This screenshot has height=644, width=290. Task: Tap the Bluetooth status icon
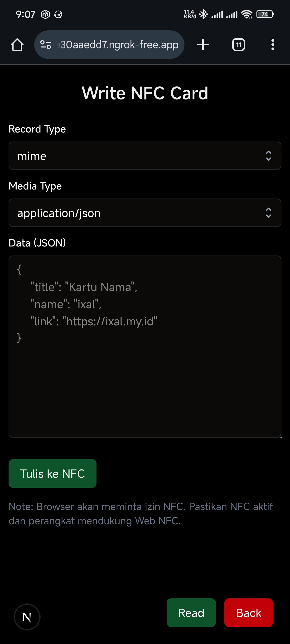[203, 14]
